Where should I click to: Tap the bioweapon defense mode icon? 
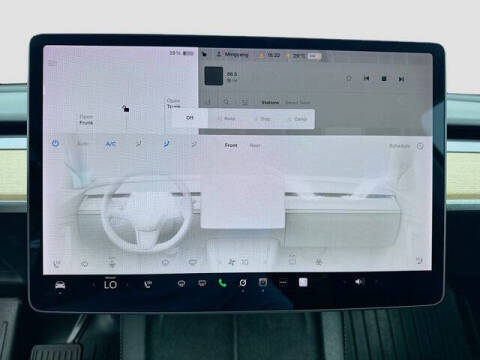tap(319, 261)
